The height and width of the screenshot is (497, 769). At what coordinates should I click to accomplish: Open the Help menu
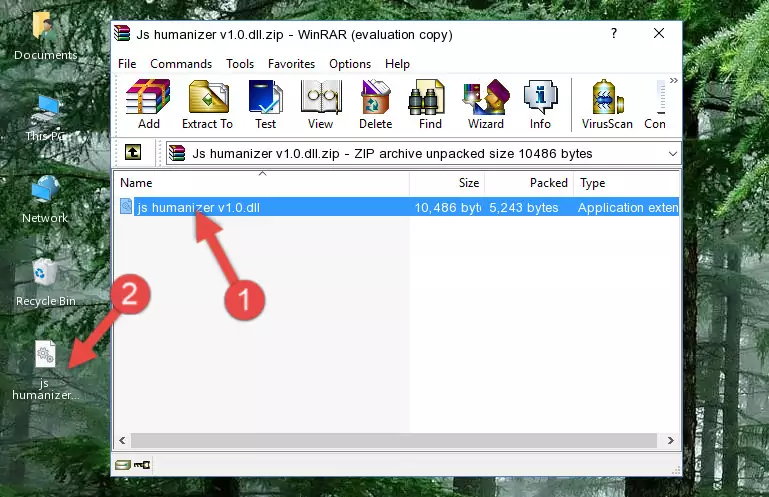coord(397,64)
